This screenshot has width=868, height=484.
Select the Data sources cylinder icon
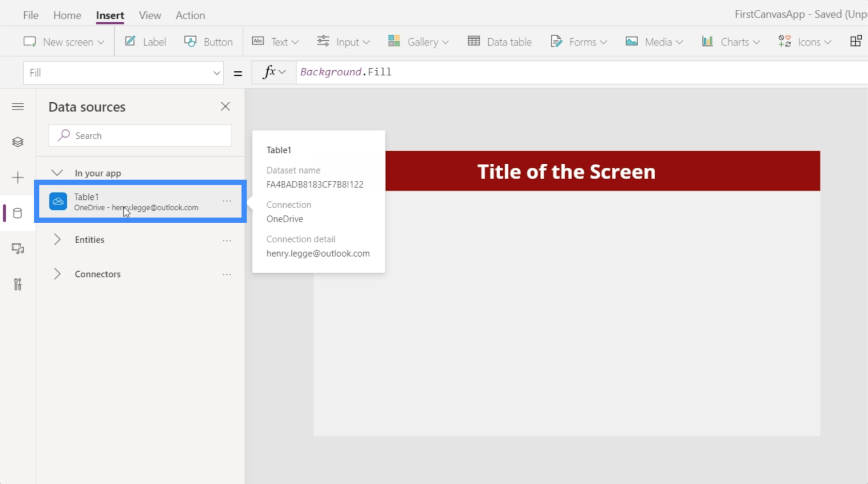click(18, 213)
